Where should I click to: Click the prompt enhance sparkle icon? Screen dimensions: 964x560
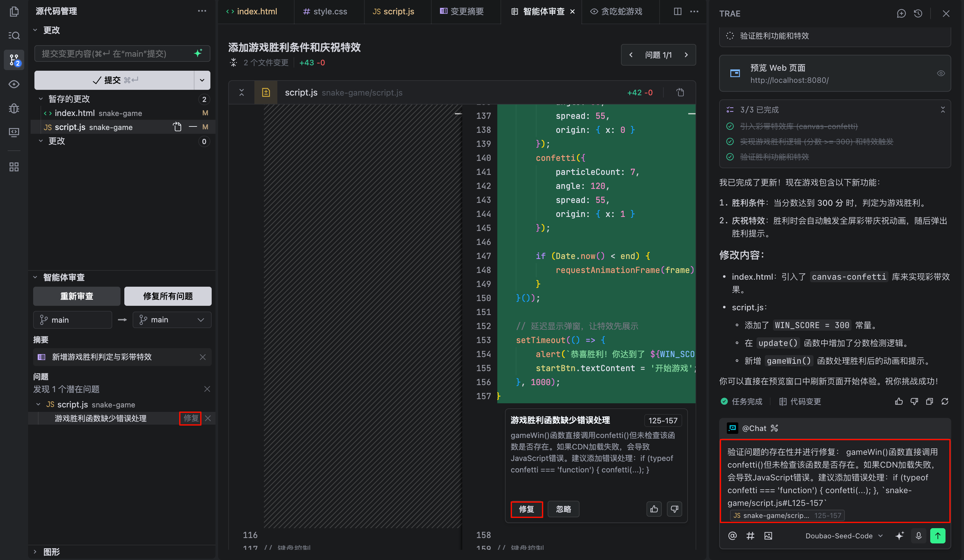[900, 535]
